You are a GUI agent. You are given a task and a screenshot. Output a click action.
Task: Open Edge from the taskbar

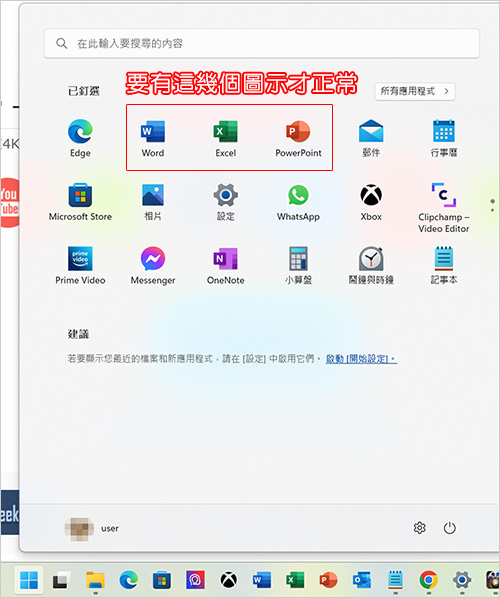129,580
